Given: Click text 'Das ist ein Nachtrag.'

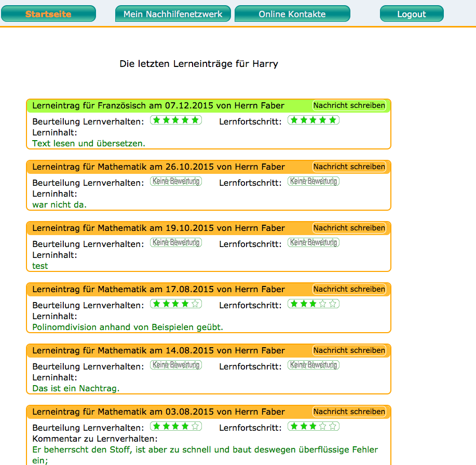Looking at the screenshot, I should point(76,389).
